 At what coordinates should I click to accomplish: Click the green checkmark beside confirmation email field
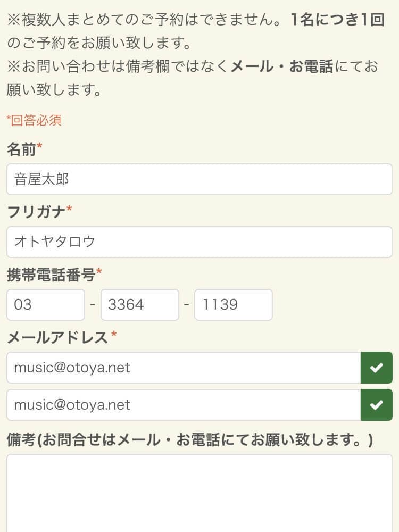click(376, 405)
